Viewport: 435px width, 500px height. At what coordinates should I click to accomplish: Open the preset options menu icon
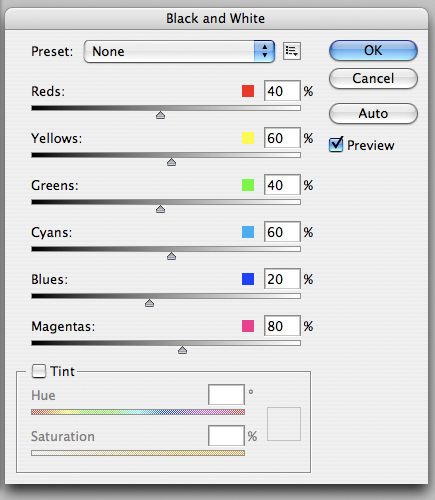[292, 51]
